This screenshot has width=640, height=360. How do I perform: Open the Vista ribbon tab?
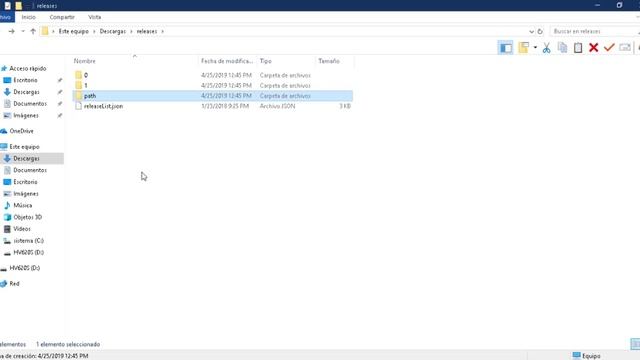click(x=95, y=17)
